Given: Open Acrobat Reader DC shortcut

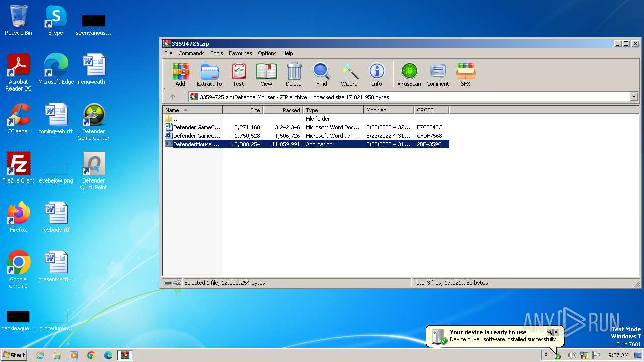Looking at the screenshot, I should (x=18, y=73).
